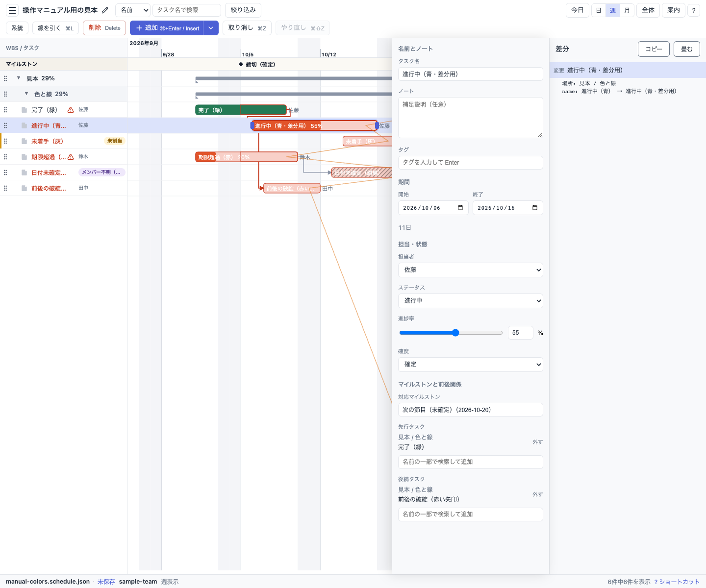Open calendar picker in 開始 date field
The width and height of the screenshot is (706, 588).
tap(460, 208)
